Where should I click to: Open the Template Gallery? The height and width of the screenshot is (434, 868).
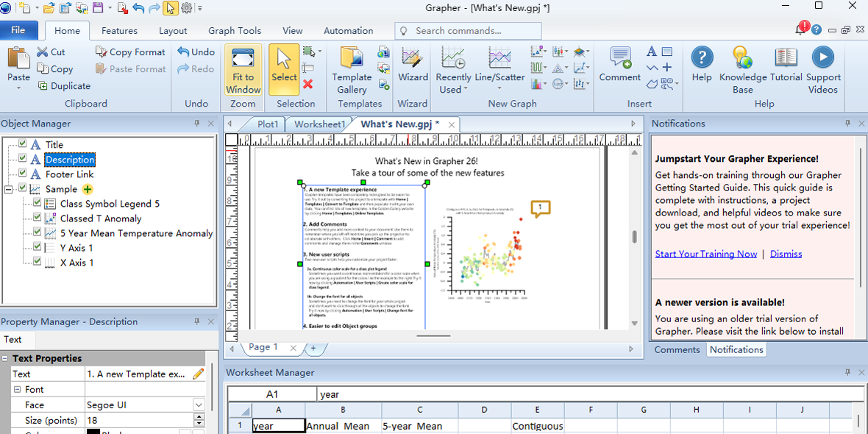[x=352, y=71]
